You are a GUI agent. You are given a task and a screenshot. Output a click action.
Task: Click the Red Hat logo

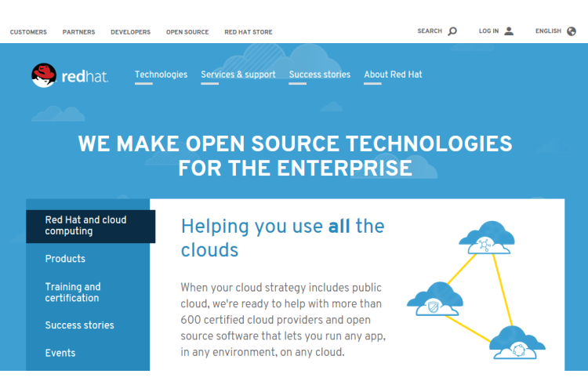(x=70, y=75)
